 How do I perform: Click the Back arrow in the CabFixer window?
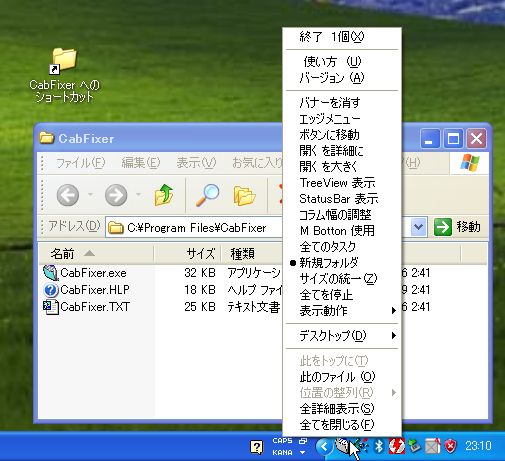click(68, 195)
